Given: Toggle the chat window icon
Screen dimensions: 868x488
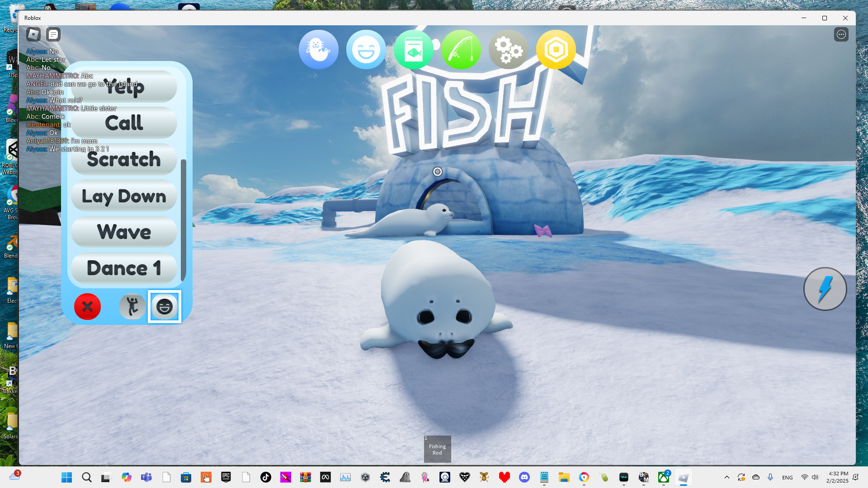Looking at the screenshot, I should [x=53, y=34].
